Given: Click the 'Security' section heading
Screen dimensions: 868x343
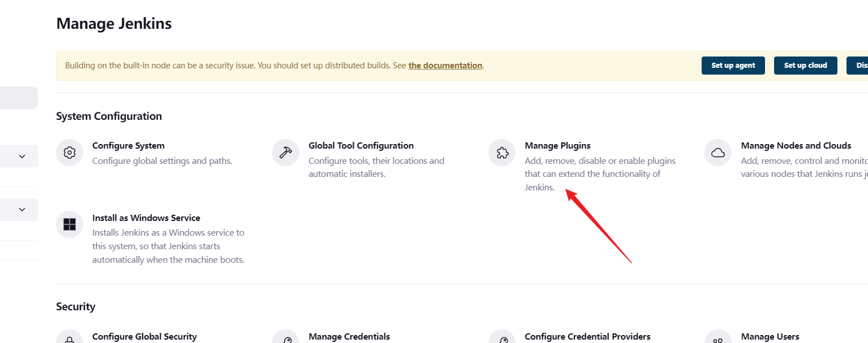Looking at the screenshot, I should [75, 307].
